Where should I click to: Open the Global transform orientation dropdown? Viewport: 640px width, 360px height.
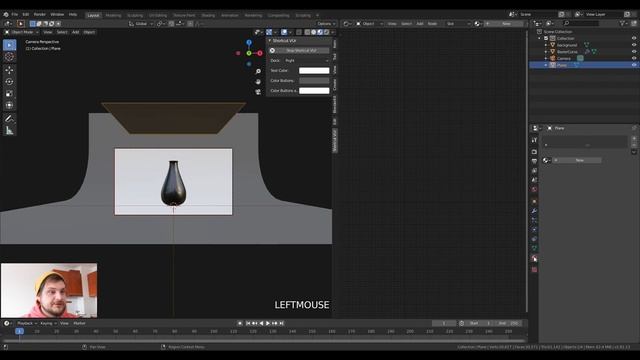coord(141,24)
